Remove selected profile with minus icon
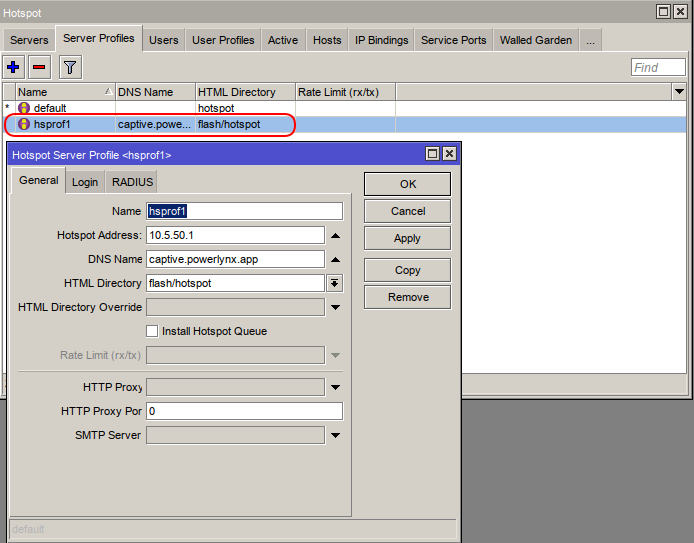 coord(39,67)
